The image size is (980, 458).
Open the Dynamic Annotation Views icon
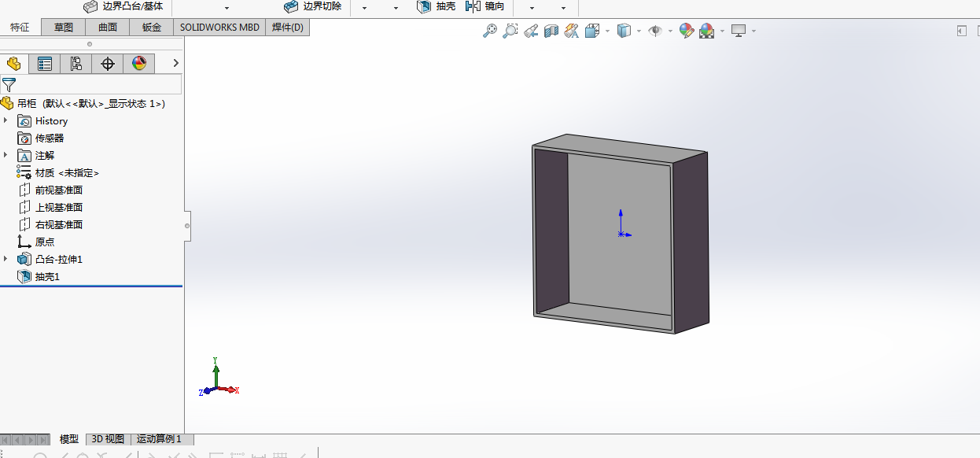pyautogui.click(x=572, y=31)
